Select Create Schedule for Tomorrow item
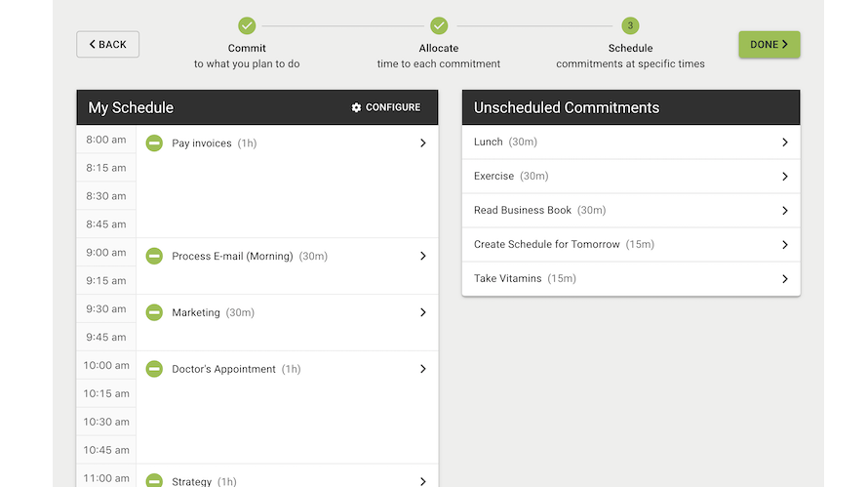 pos(630,245)
